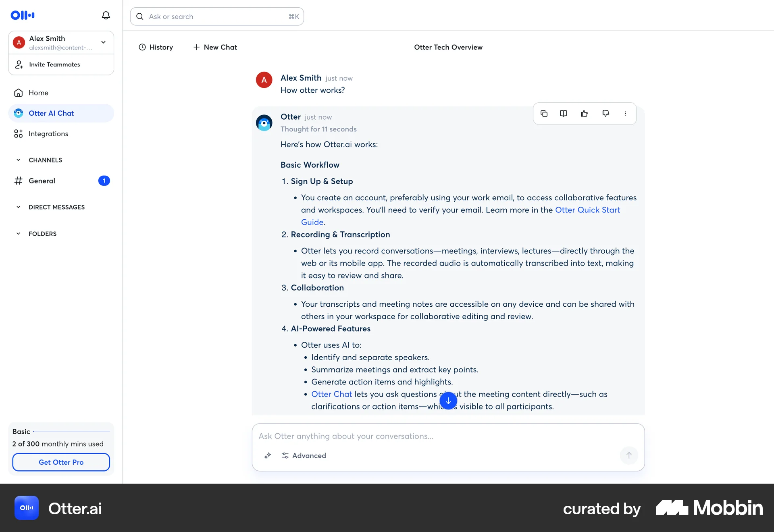The image size is (774, 532).
Task: Click Invite Teammates
Action: (61, 64)
